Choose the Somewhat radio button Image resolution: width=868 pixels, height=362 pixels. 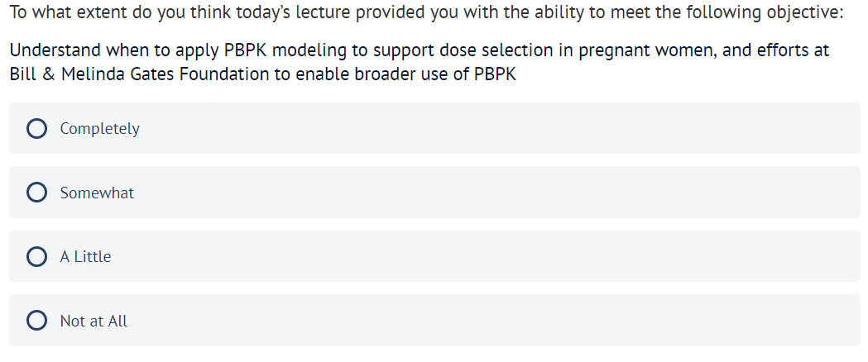(x=36, y=193)
